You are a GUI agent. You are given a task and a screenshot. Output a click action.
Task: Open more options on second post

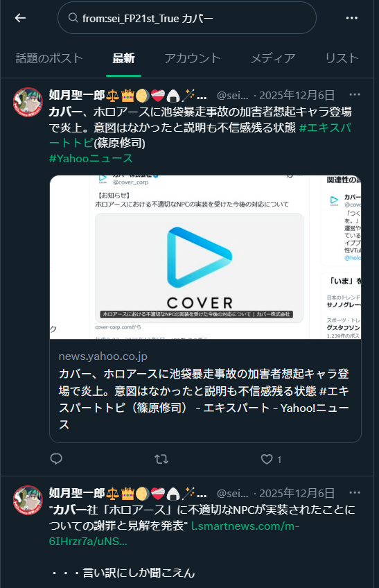(x=354, y=492)
